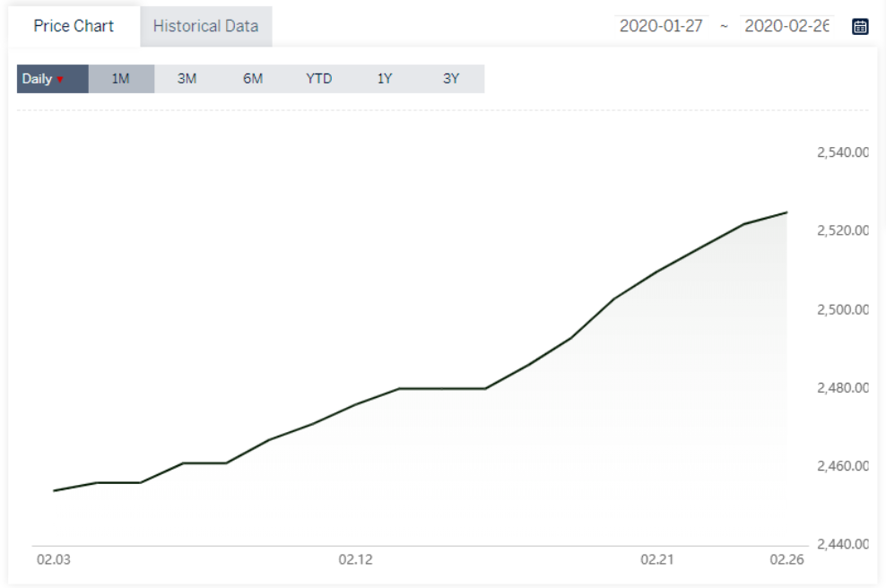The height and width of the screenshot is (588, 886).
Task: Click the 2,460.00 y-axis label
Action: tap(842, 466)
